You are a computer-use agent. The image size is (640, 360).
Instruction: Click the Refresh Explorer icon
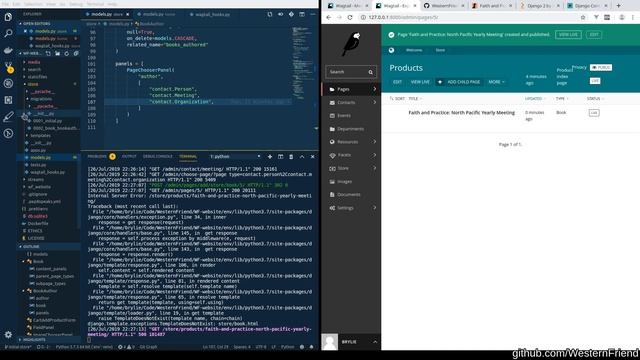pyautogui.click(x=67, y=53)
